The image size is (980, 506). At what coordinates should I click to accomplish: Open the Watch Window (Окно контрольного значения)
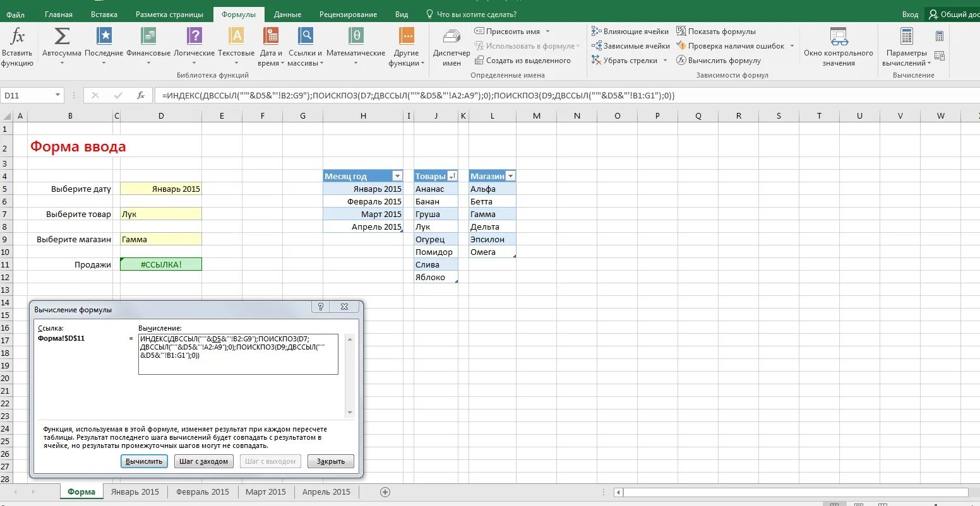click(839, 47)
